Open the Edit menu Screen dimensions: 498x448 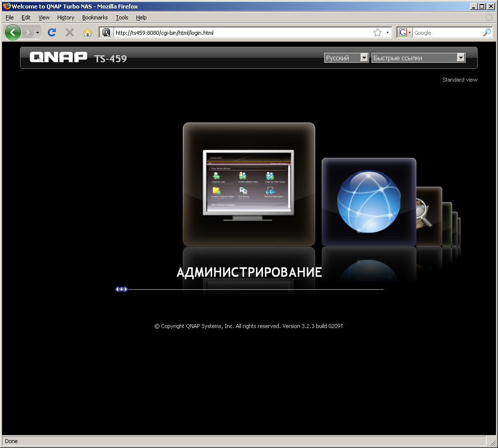[26, 17]
